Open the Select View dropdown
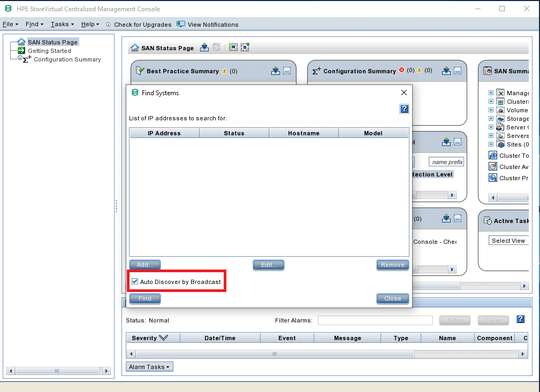The image size is (540, 392). pos(508,241)
